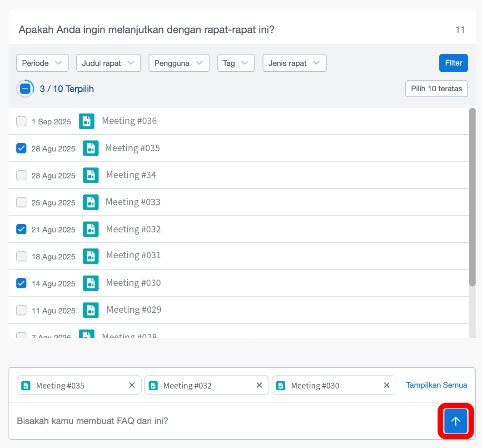Open the Judul rapat dropdown

click(x=109, y=63)
